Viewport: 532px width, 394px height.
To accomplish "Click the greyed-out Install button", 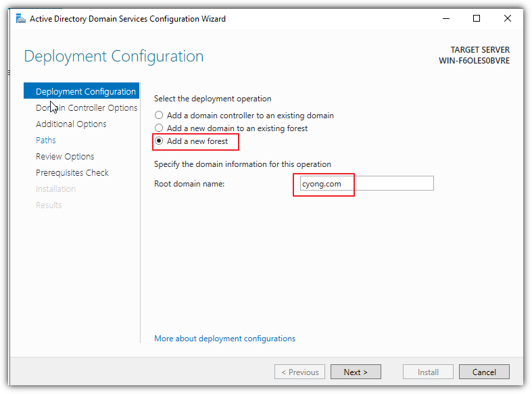I will click(428, 372).
